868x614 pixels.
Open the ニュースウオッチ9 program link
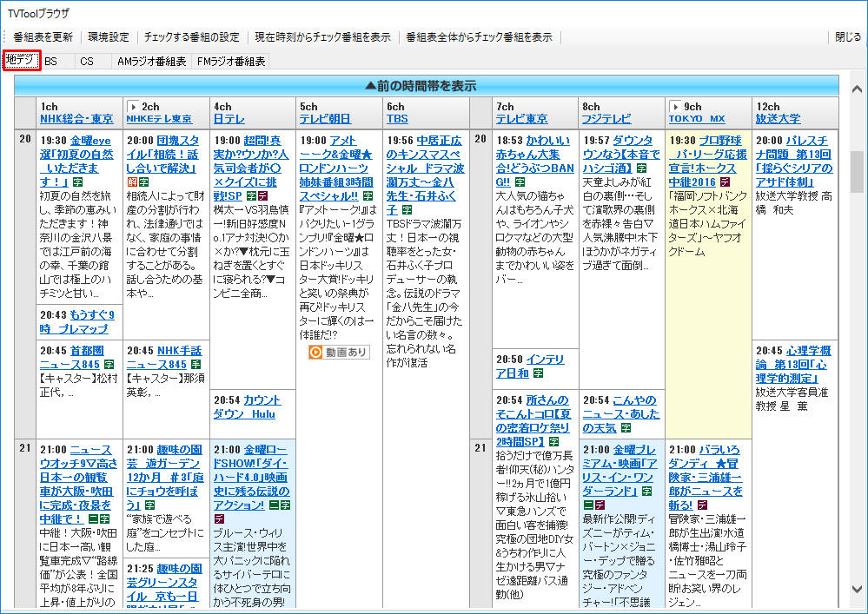(77, 485)
